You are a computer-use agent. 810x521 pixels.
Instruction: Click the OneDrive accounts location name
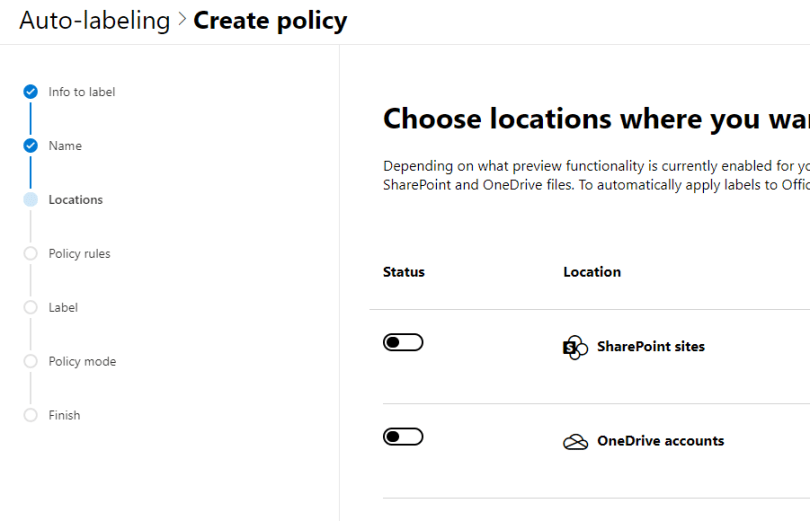pos(660,441)
